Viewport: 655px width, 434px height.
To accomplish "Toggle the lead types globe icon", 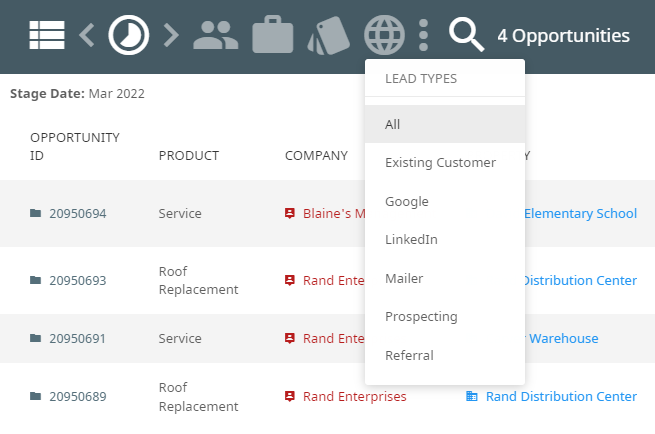I will tap(384, 35).
